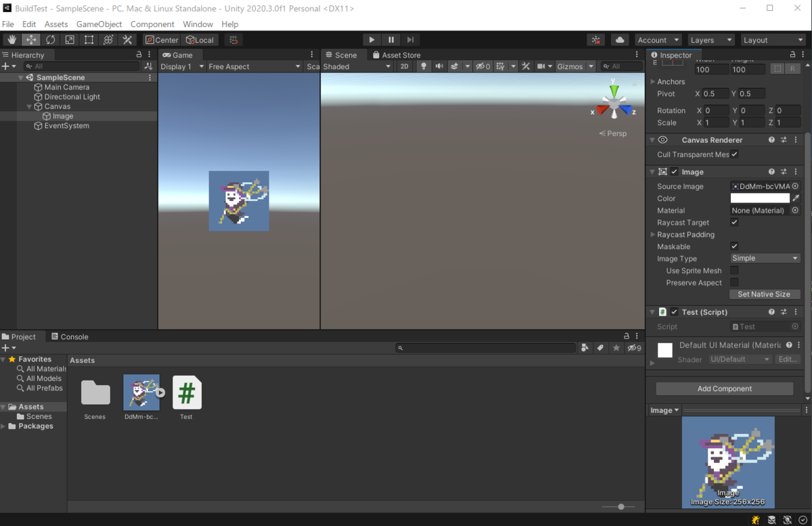Open Material object picker circle
Viewport: 812px width, 526px height.
pos(795,211)
